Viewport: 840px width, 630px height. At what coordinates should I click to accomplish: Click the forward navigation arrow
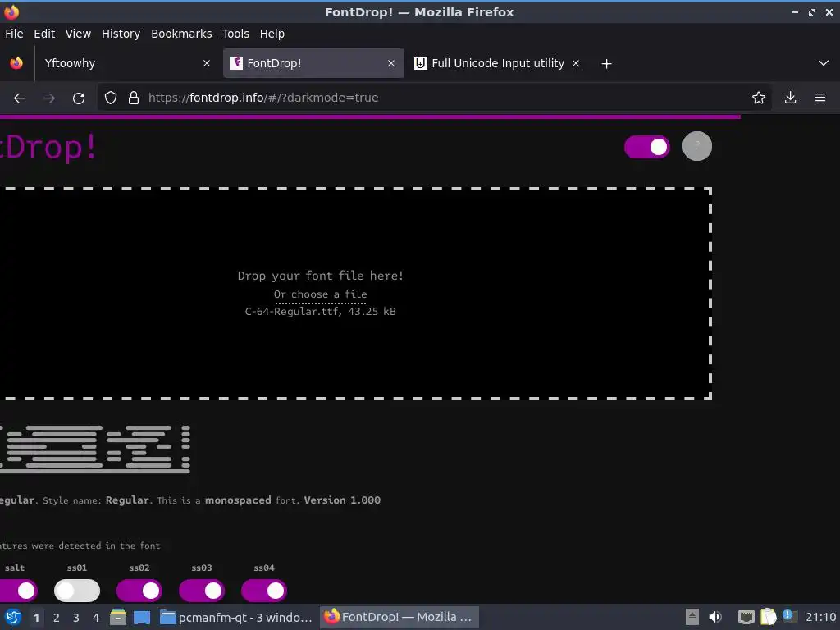pos(48,98)
